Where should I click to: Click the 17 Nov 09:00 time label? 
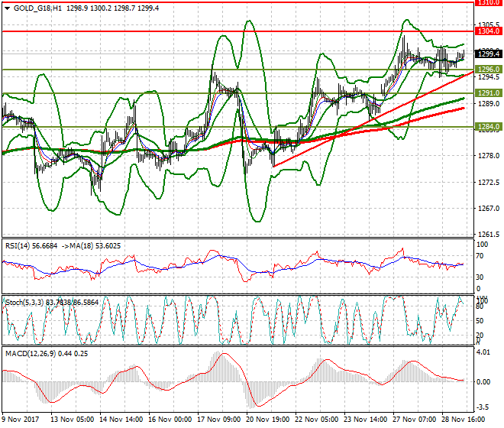(219, 420)
